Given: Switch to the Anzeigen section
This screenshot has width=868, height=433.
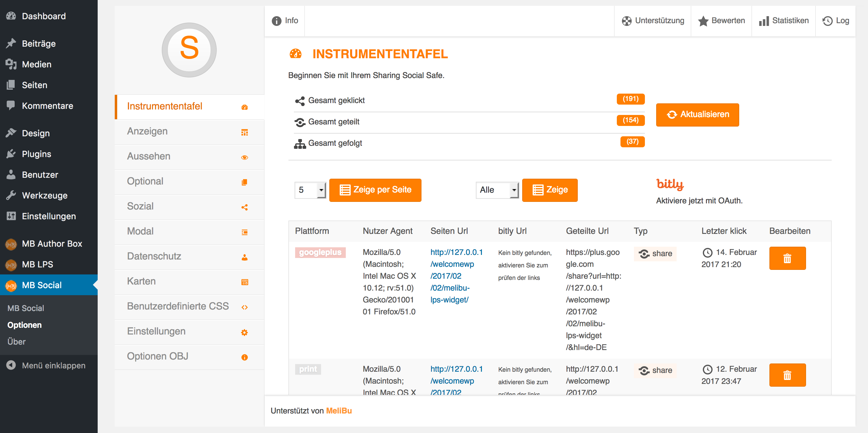Looking at the screenshot, I should [189, 132].
